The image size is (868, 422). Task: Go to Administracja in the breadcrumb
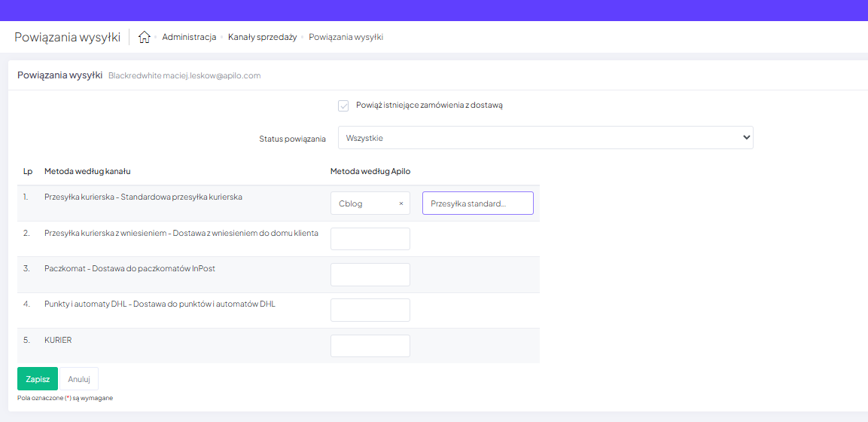click(x=189, y=37)
